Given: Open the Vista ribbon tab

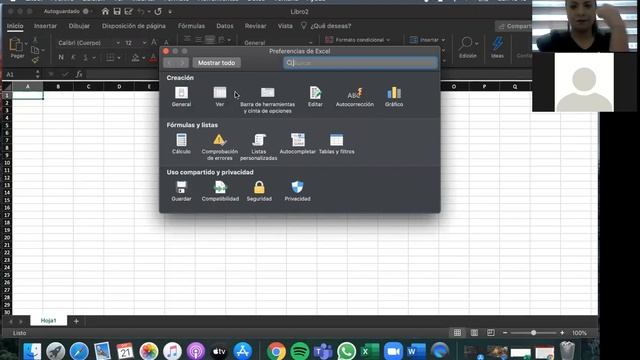Looking at the screenshot, I should pos(285,26).
